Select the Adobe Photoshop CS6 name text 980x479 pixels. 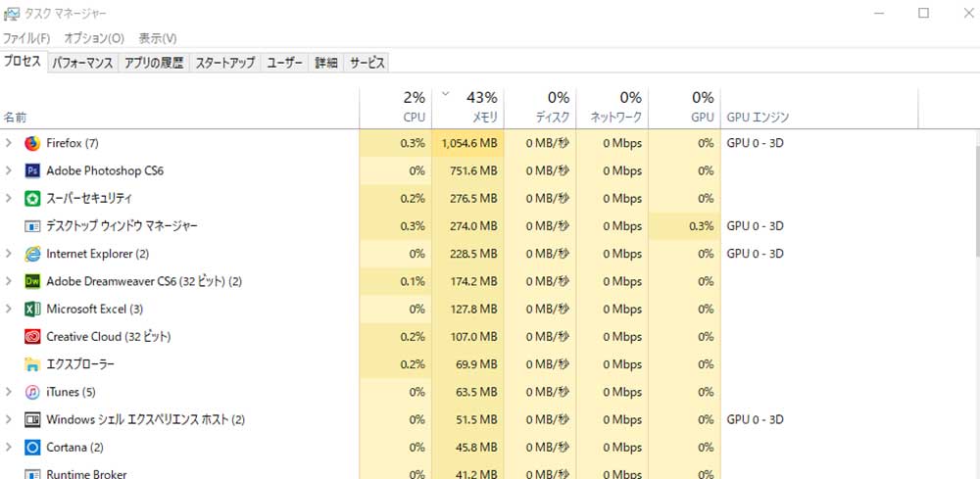105,170
